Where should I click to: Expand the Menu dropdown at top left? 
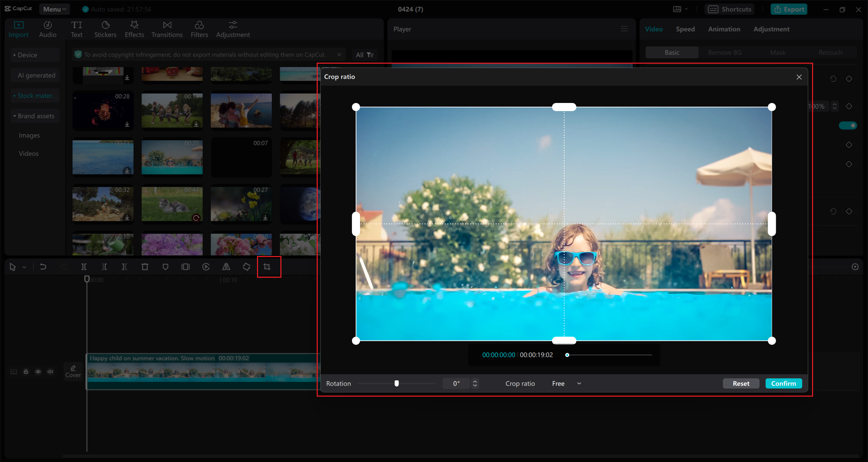54,9
